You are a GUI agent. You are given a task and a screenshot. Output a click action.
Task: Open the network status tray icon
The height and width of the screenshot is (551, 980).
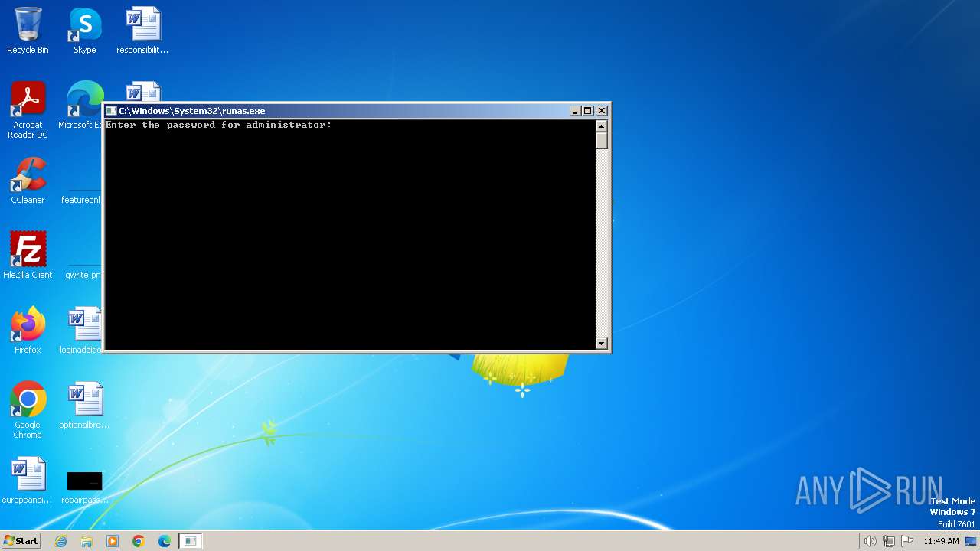click(889, 541)
